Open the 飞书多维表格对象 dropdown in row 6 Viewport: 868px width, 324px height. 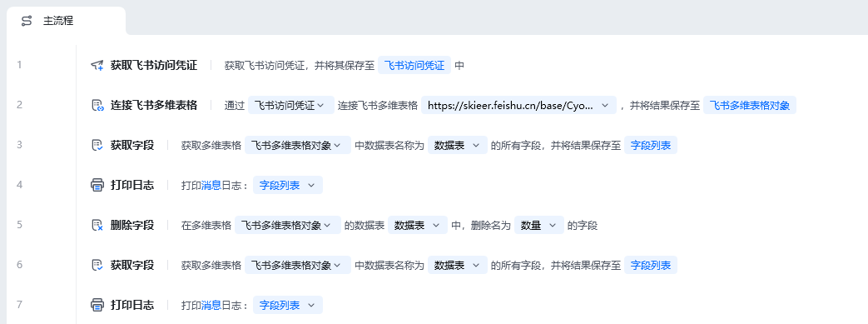pos(298,265)
